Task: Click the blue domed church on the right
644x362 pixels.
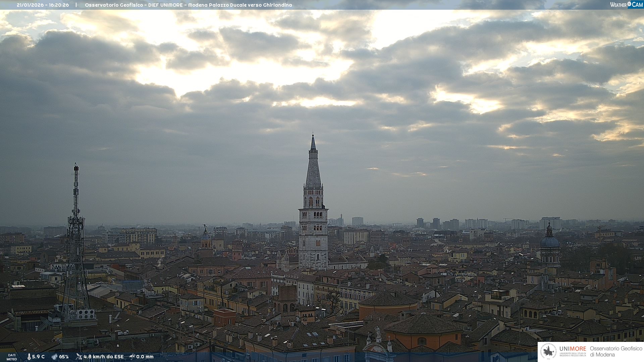Action: (x=549, y=242)
